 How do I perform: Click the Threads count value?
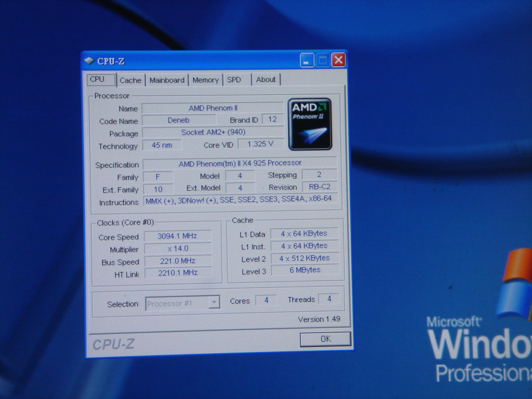[329, 299]
